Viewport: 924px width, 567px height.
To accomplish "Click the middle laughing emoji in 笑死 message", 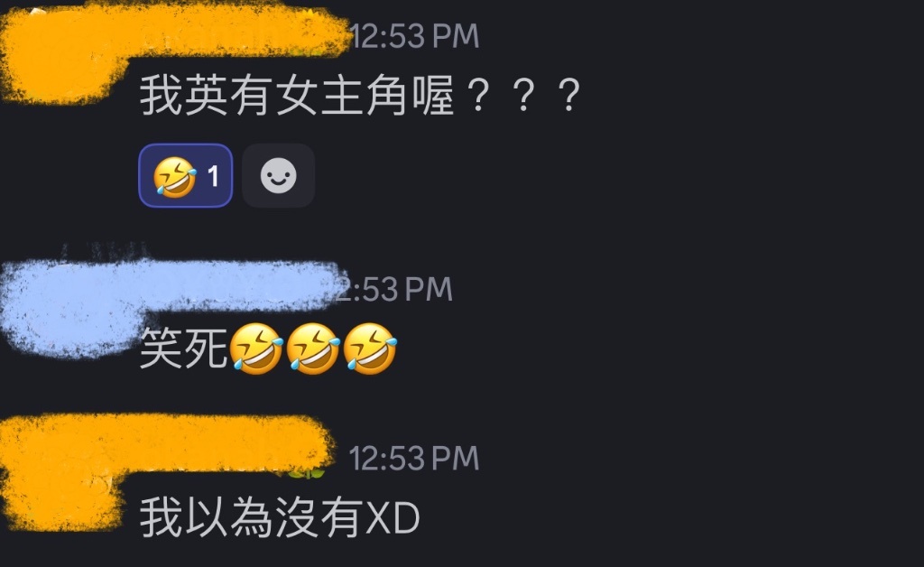I will pos(313,349).
